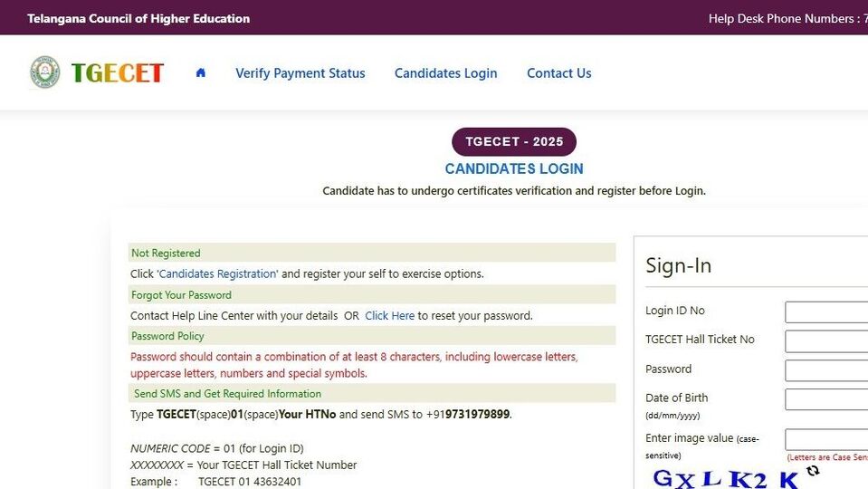Open Verify Payment Status page
868x489 pixels.
pyautogui.click(x=300, y=73)
